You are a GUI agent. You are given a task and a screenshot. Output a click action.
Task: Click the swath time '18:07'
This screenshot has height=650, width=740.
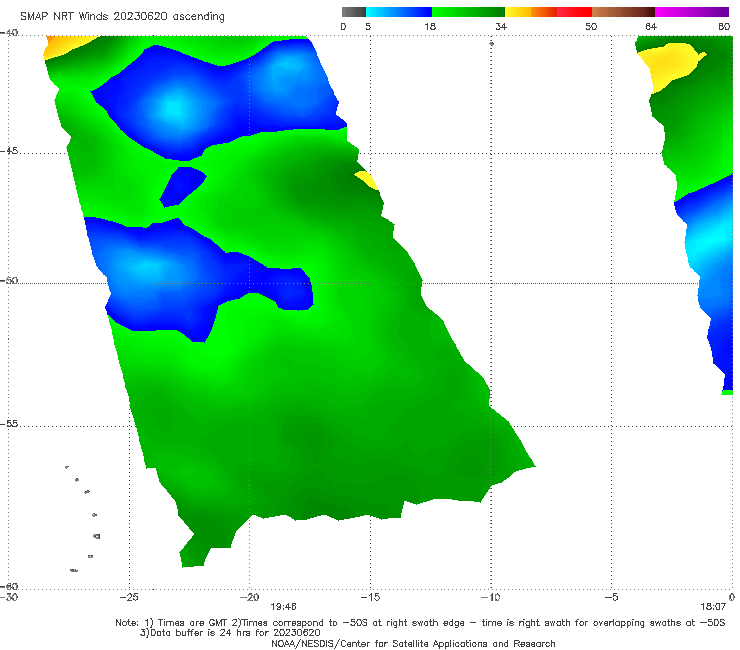pyautogui.click(x=713, y=607)
